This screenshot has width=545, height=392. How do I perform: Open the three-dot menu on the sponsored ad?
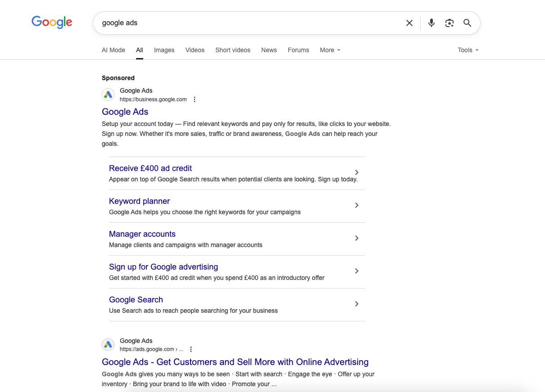coord(194,99)
